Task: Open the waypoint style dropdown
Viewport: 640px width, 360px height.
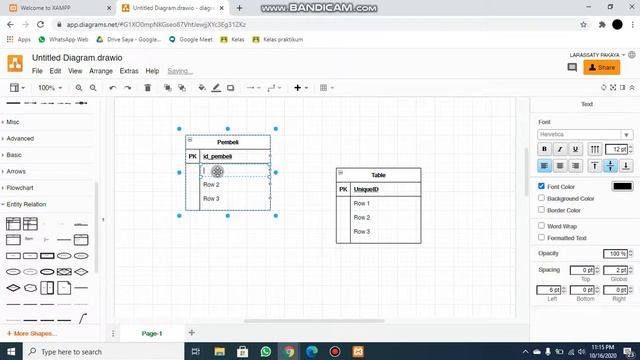Action: pyautogui.click(x=274, y=88)
